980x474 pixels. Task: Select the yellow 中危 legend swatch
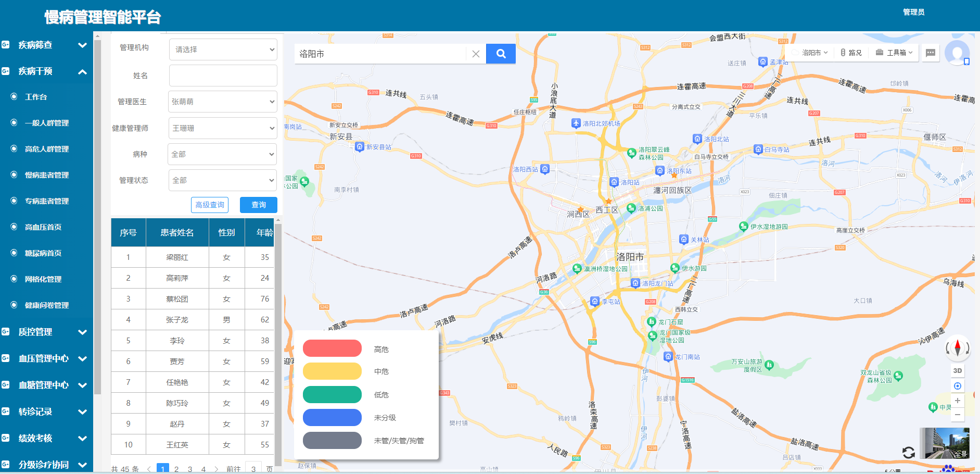pyautogui.click(x=332, y=371)
